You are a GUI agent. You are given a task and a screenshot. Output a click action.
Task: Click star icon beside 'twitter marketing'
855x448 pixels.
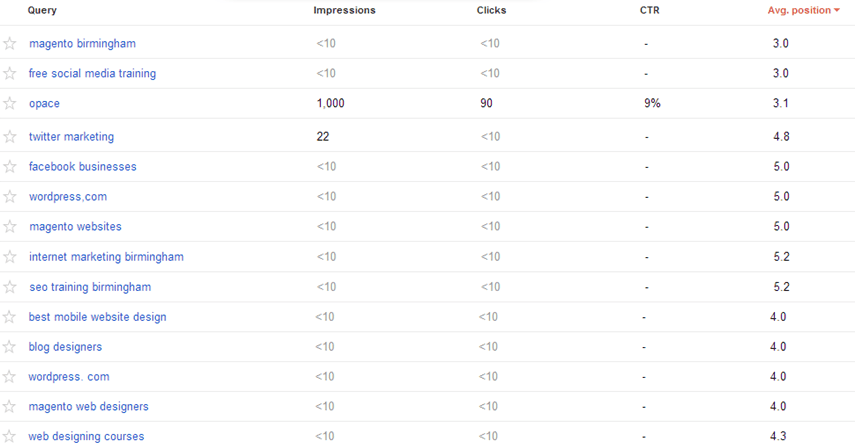tap(10, 136)
